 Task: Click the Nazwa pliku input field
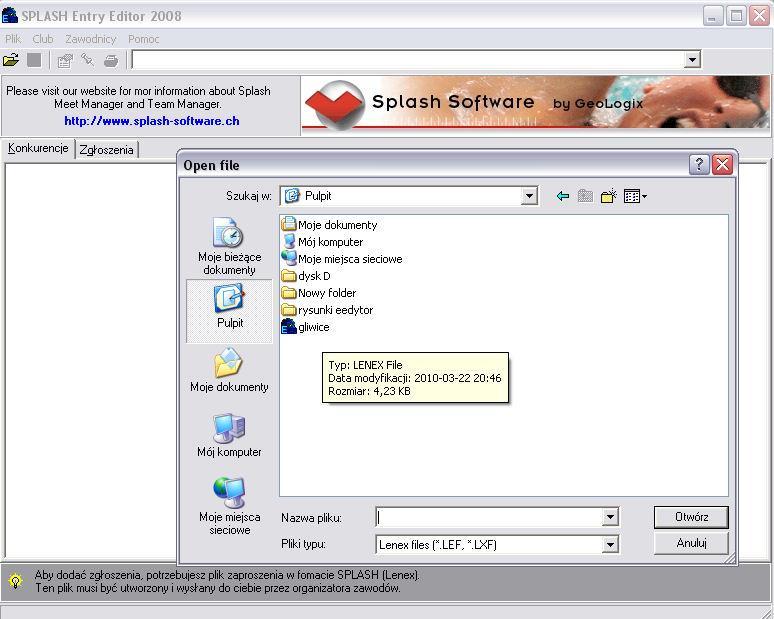(489, 517)
